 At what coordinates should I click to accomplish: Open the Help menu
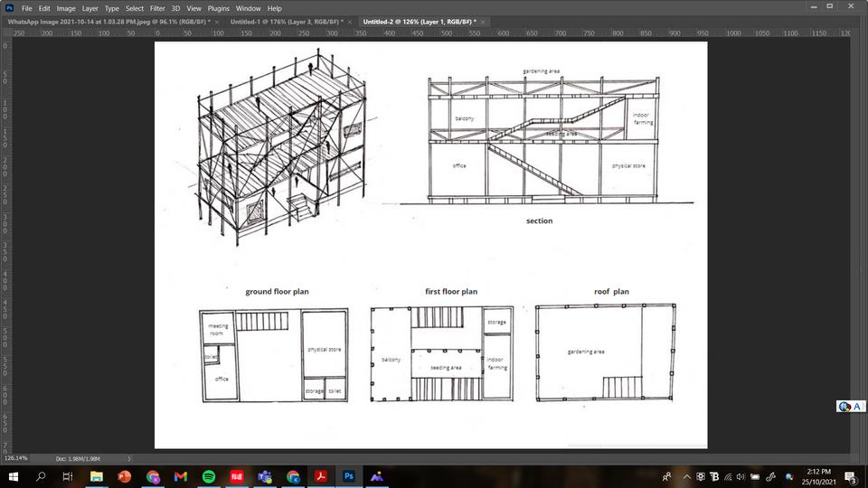(275, 8)
